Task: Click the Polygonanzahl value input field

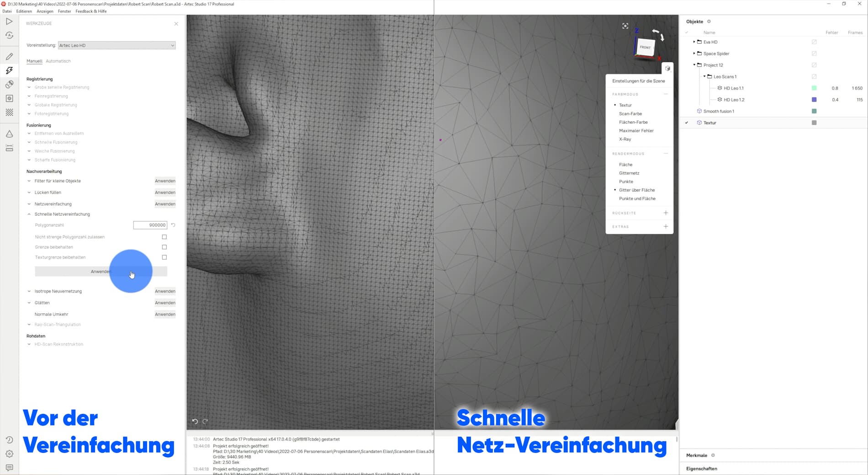Action: tap(150, 225)
